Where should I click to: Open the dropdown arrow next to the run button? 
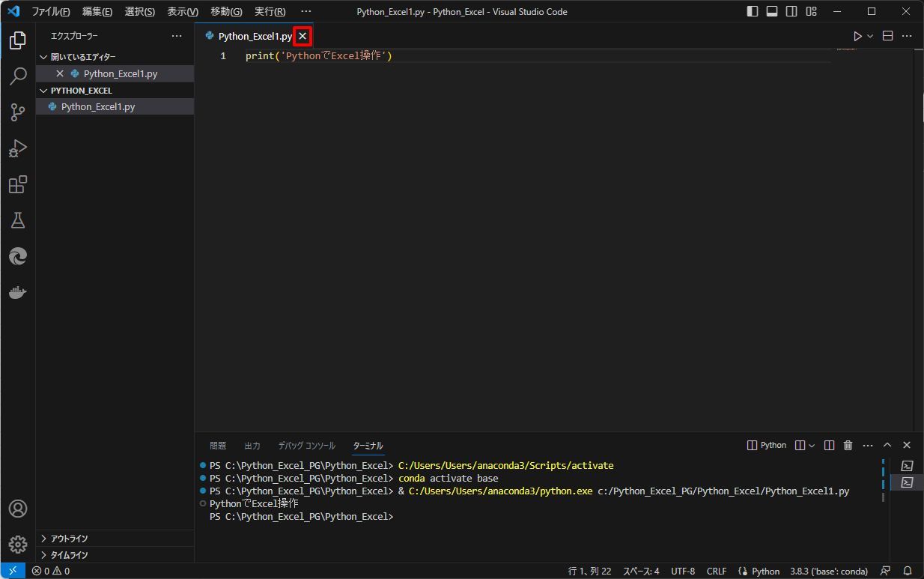click(x=870, y=36)
